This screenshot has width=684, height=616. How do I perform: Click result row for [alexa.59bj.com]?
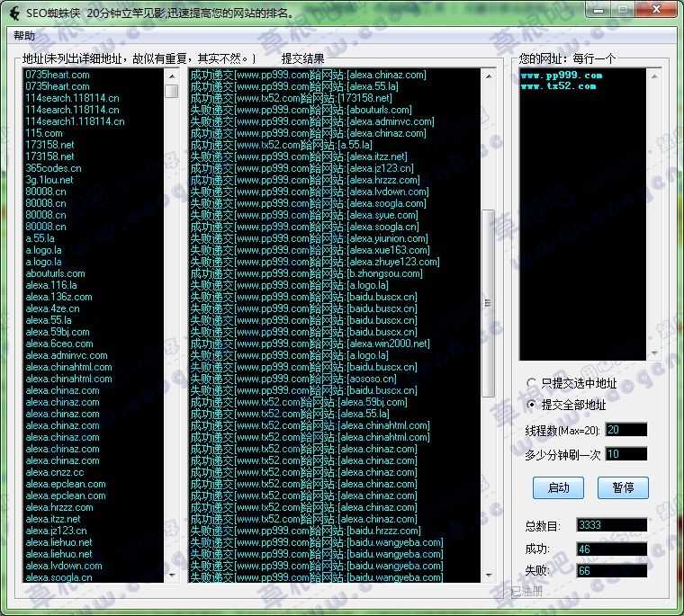299,402
